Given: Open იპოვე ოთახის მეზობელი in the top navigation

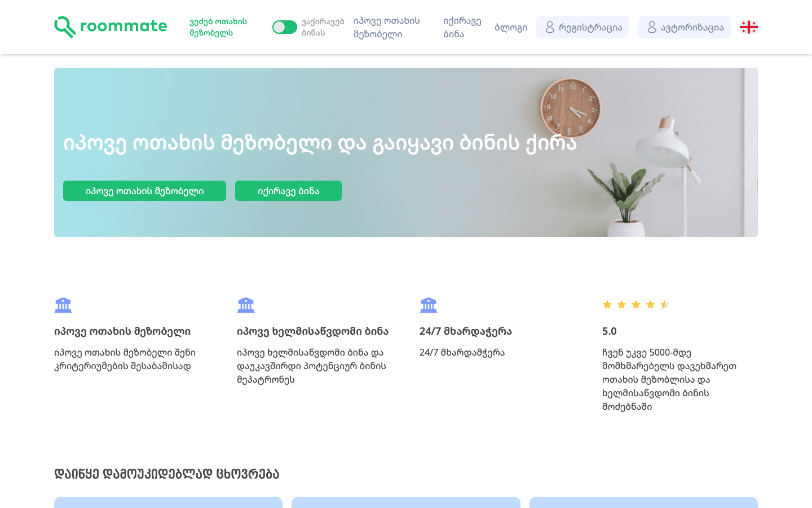Looking at the screenshot, I should [386, 27].
